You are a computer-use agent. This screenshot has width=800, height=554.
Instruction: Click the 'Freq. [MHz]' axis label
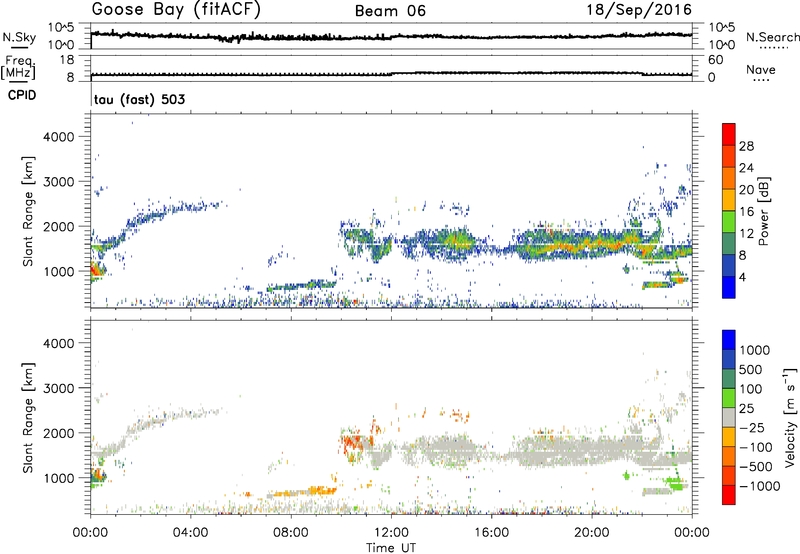pyautogui.click(x=19, y=68)
